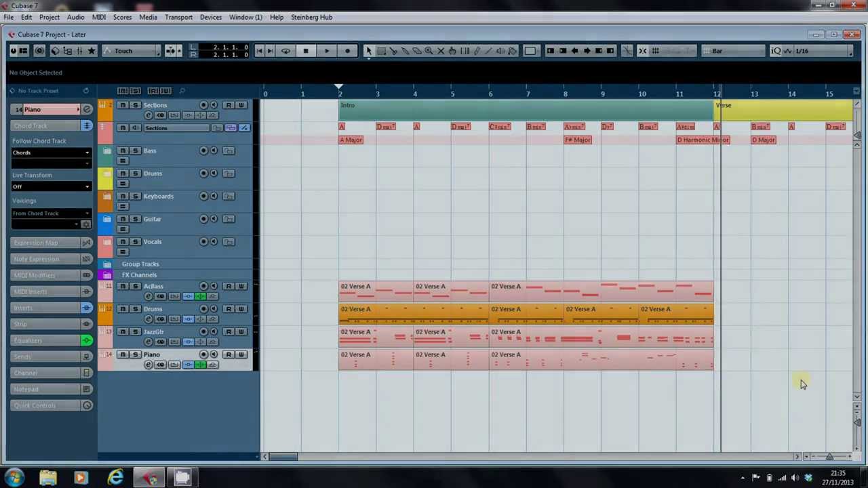
Task: Open the Bar snap type dropdown
Action: (x=732, y=51)
